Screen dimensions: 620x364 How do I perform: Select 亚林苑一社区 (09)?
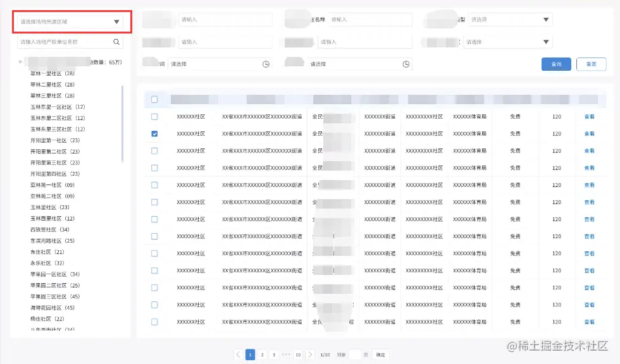pyautogui.click(x=52, y=185)
